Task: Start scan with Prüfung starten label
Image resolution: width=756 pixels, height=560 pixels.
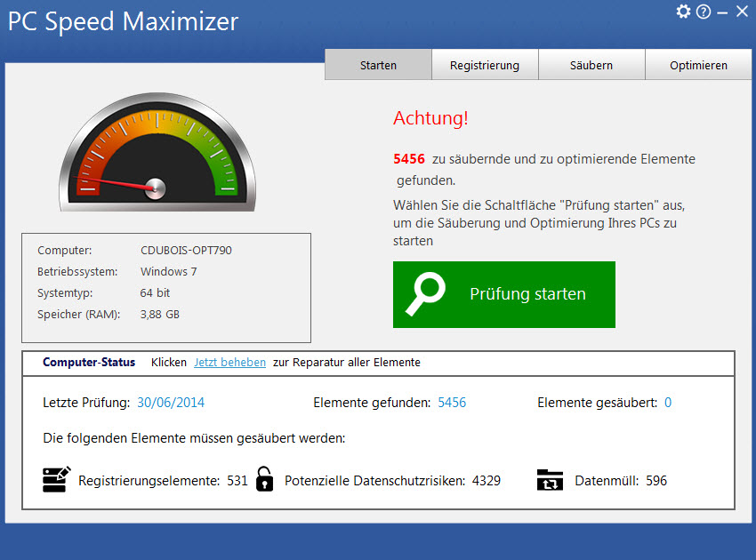Action: [x=527, y=293]
